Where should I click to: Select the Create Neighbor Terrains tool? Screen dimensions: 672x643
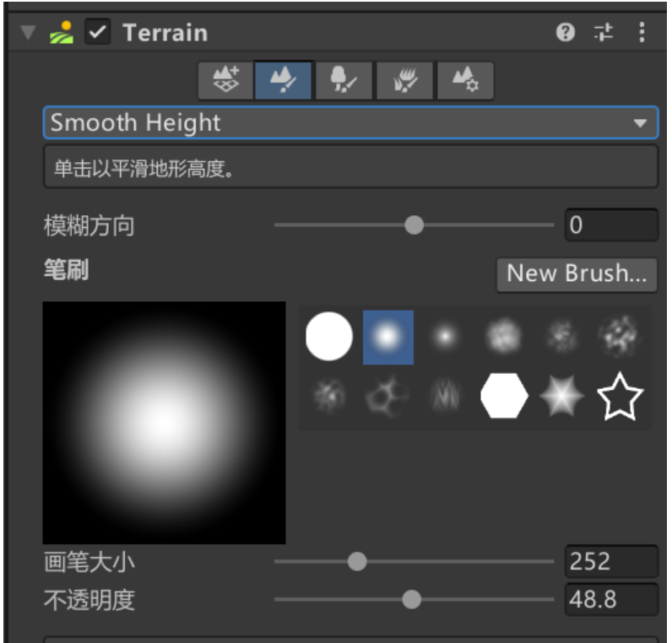(225, 80)
